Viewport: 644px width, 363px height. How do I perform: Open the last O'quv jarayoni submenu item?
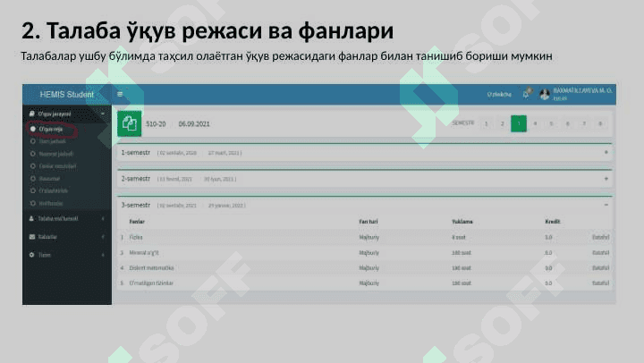[50, 203]
